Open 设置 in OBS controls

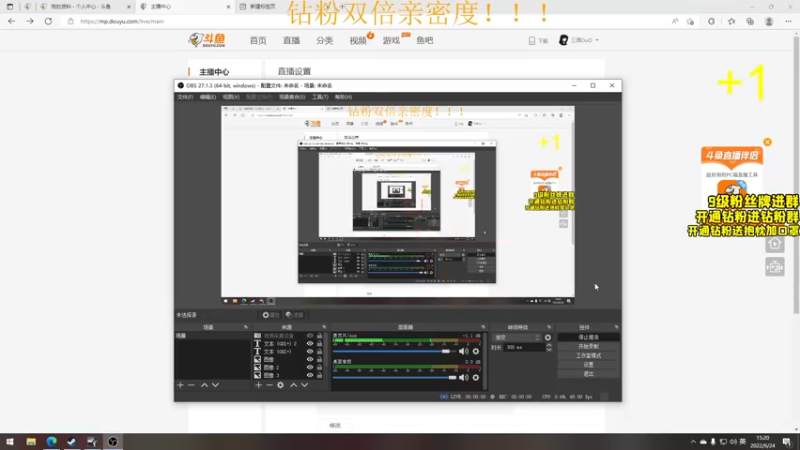click(x=588, y=365)
